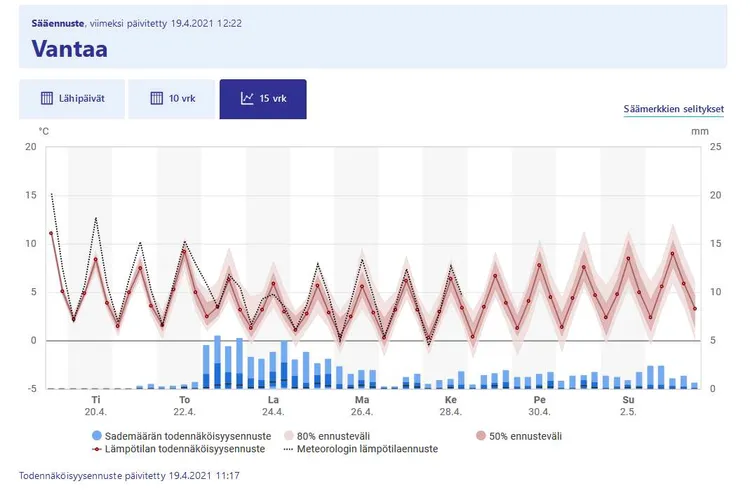Viewport: 750px width, 500px height.
Task: Click the Su 2.5. date label
Action: (628, 405)
